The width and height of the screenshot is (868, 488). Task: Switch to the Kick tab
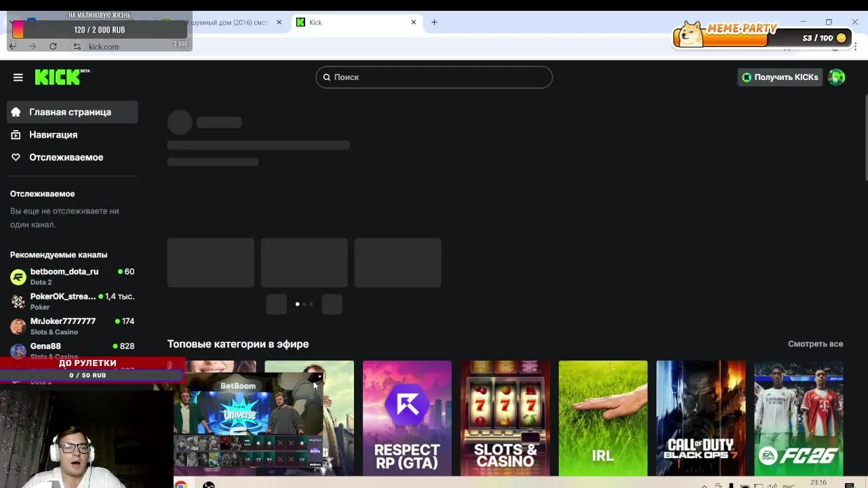coord(357,22)
